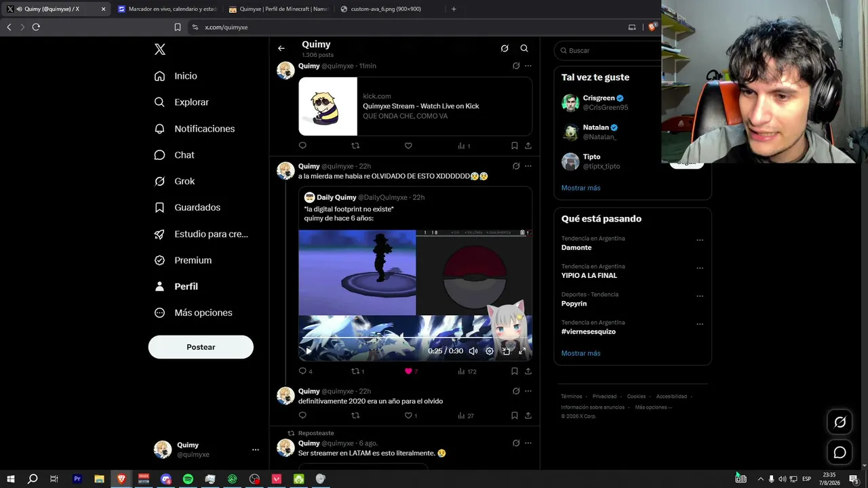Screen dimensions: 868x488
Task: Click the Buscar search field
Action: click(608, 50)
